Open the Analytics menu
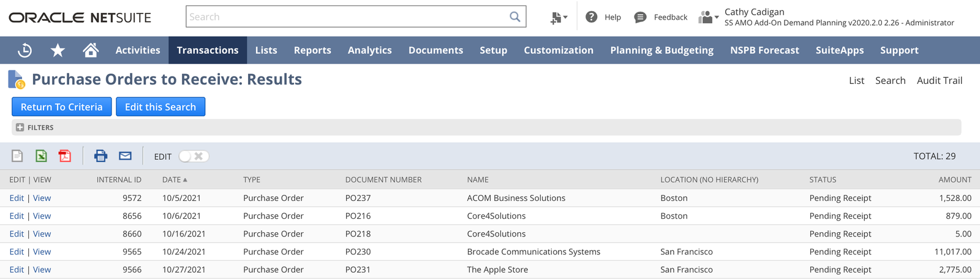The width and height of the screenshot is (980, 280). (369, 50)
